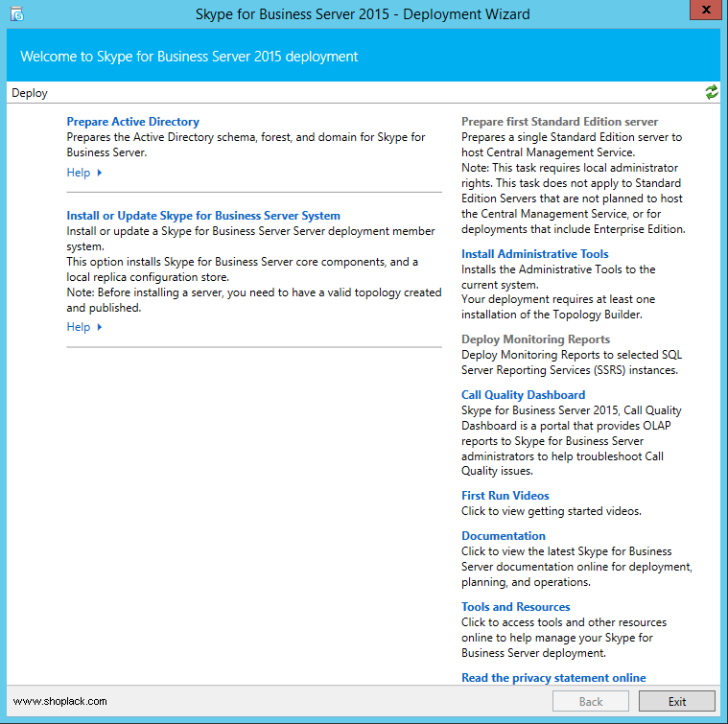Expand Help arrow below Install or Update section
The image size is (728, 724).
click(100, 327)
